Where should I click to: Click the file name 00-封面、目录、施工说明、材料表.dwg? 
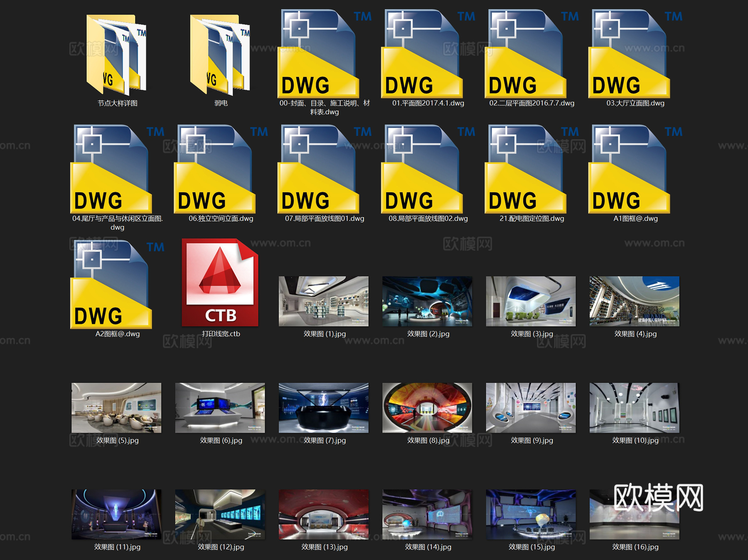click(x=325, y=107)
